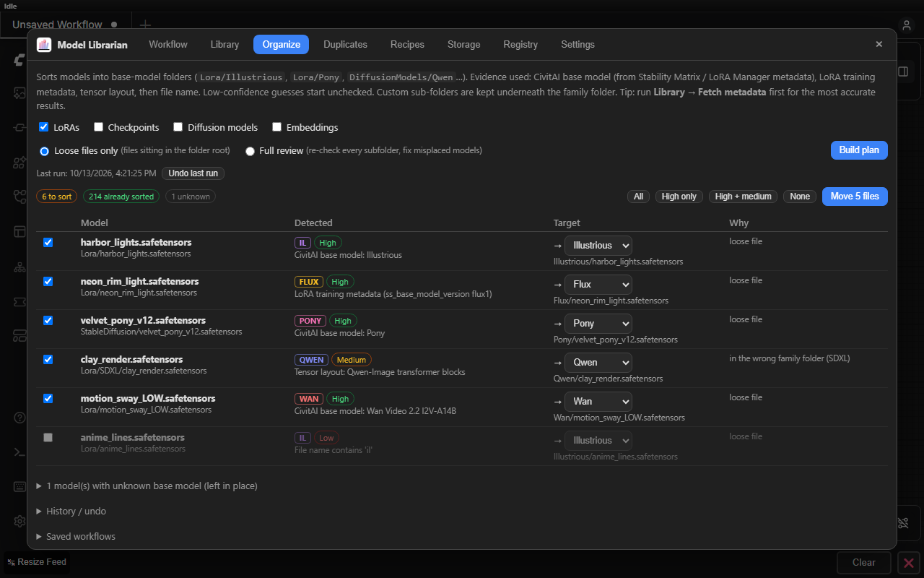
Task: Open the node tree sidebar icon
Action: [20, 266]
